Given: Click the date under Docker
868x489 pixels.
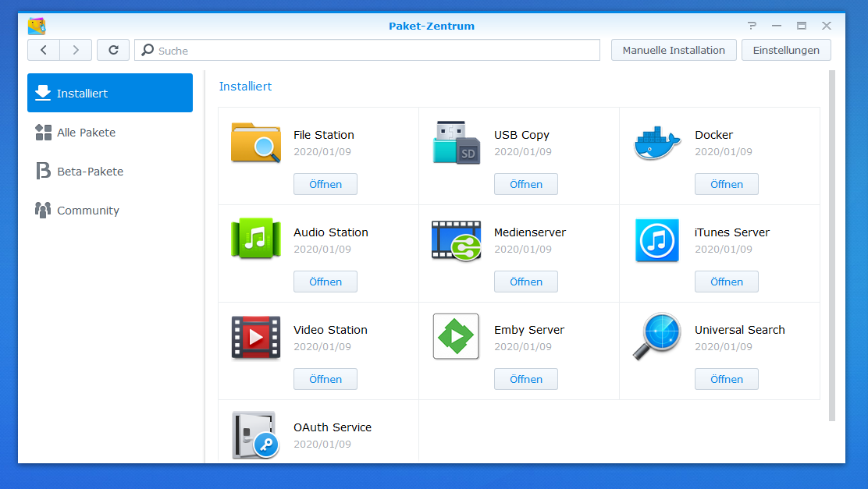Looking at the screenshot, I should (x=724, y=151).
